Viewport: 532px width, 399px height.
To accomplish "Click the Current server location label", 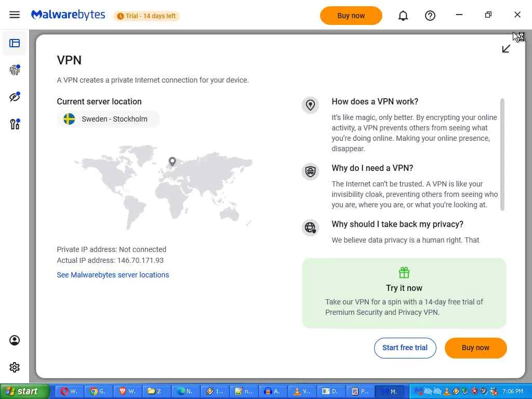I will (x=99, y=101).
